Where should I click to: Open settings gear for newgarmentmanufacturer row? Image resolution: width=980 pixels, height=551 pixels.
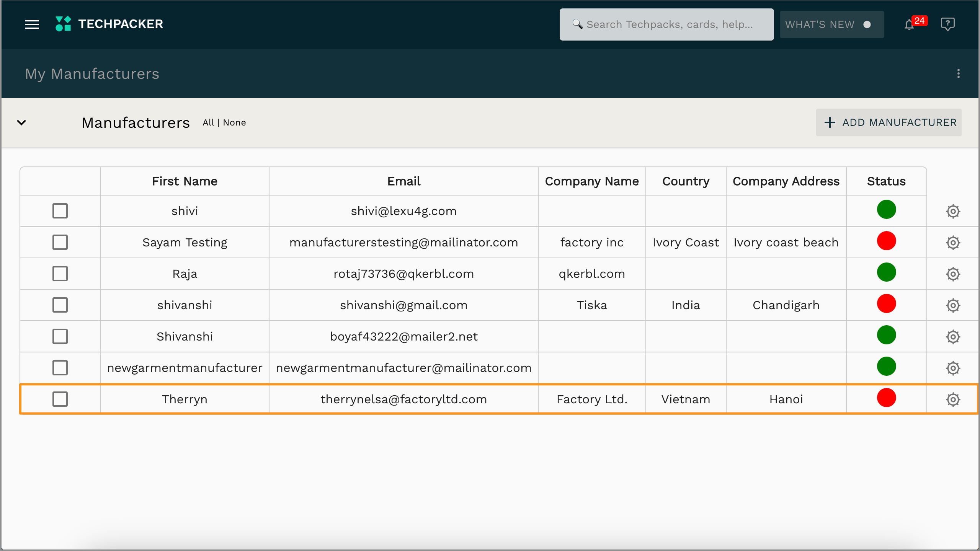tap(953, 368)
